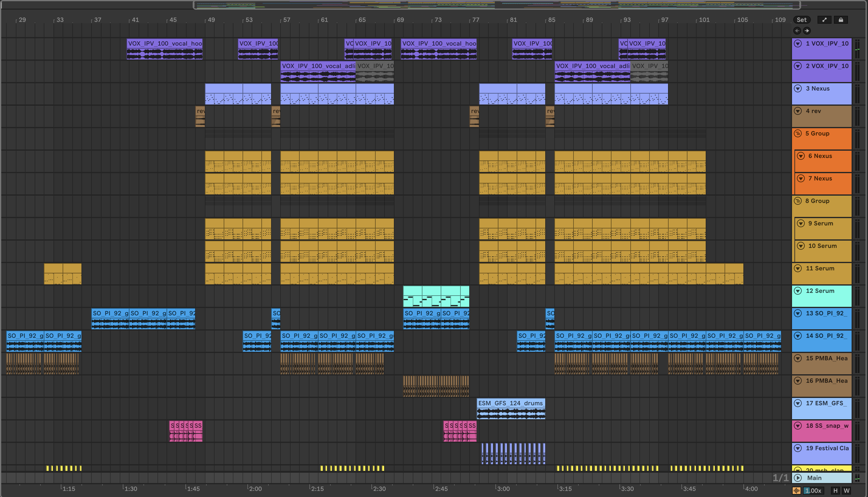
Task: Unfold the 3 Nexus track arrow
Action: [798, 88]
